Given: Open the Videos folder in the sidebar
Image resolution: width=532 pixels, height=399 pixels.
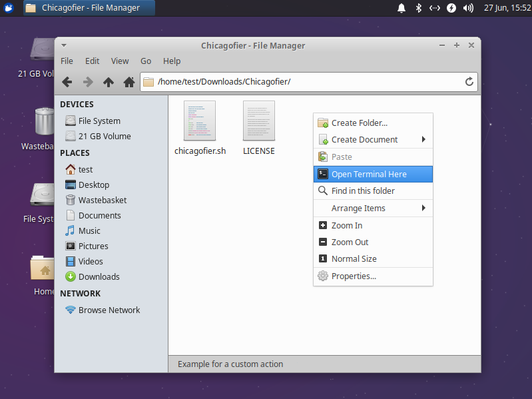Looking at the screenshot, I should (84, 261).
